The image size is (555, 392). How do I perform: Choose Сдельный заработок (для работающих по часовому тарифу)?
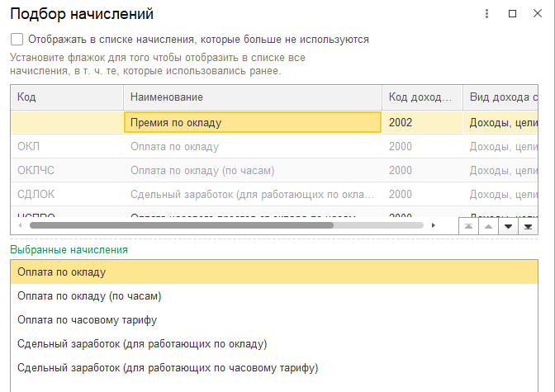click(x=168, y=367)
